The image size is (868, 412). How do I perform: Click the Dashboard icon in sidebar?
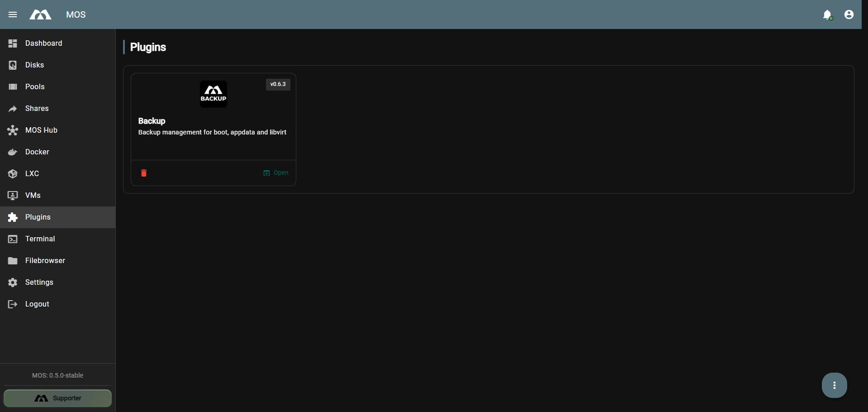(13, 43)
